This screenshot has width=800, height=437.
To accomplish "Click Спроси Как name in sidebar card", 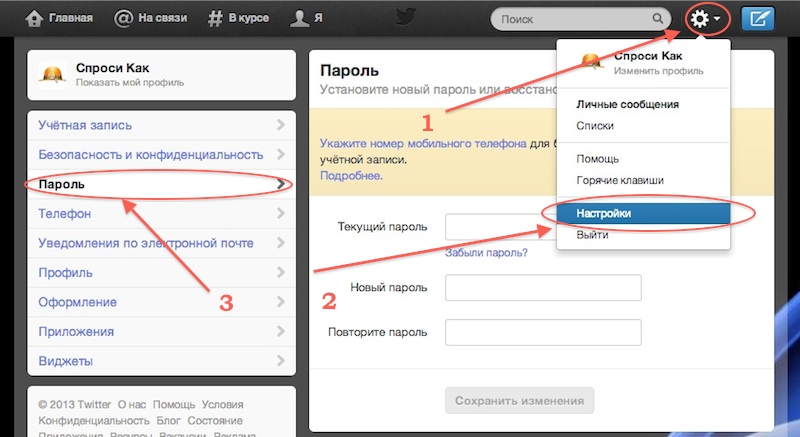I will (x=112, y=68).
